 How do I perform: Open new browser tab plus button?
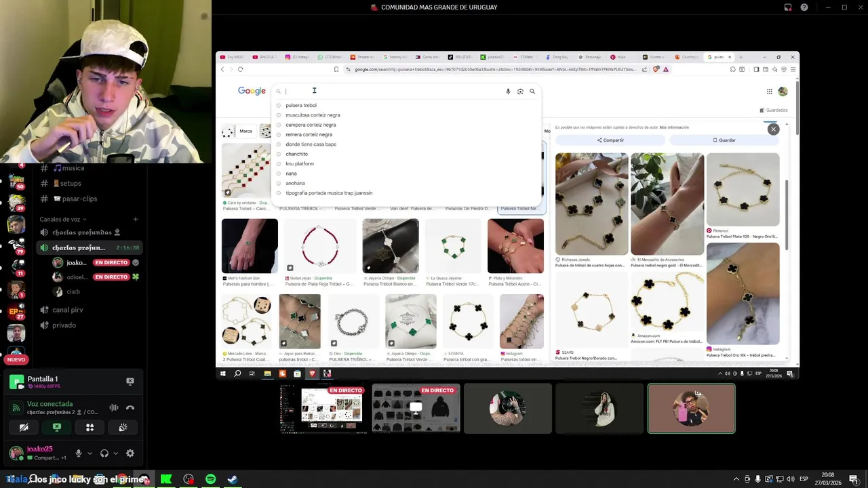[741, 57]
